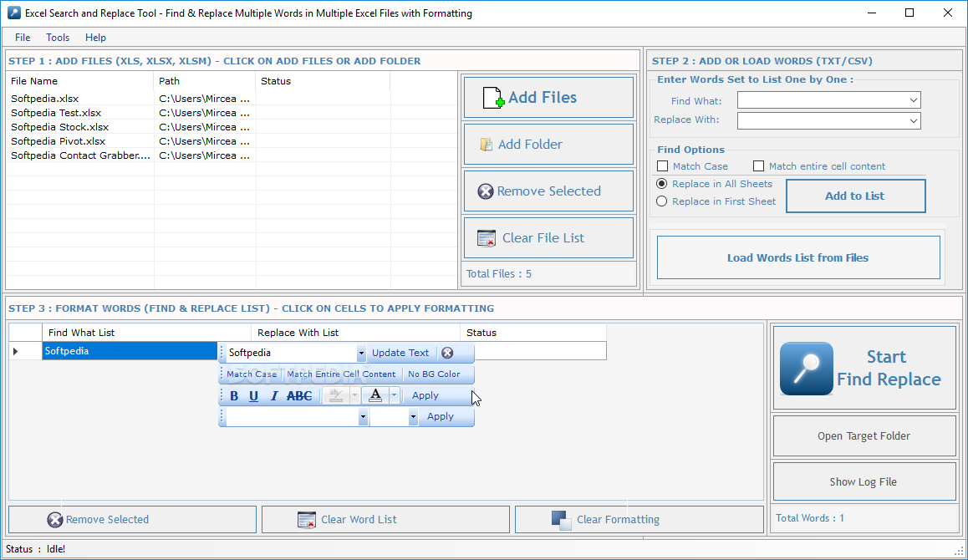Click the Find What List column header

(147, 333)
